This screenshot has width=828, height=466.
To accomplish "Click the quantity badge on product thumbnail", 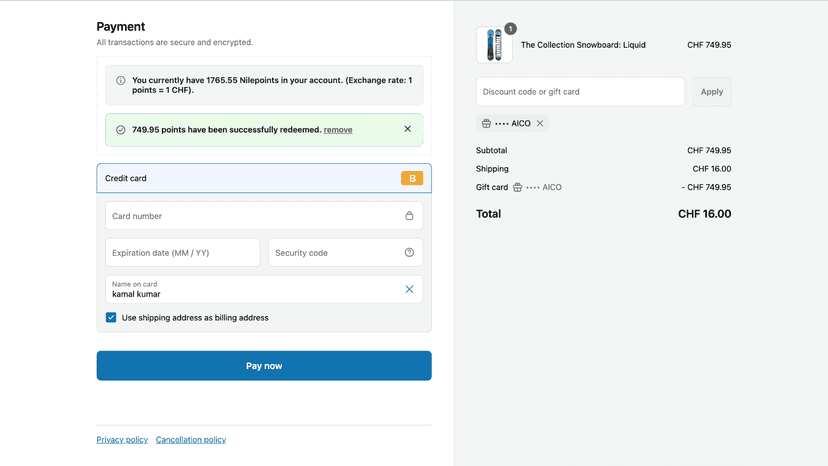I will pyautogui.click(x=510, y=29).
